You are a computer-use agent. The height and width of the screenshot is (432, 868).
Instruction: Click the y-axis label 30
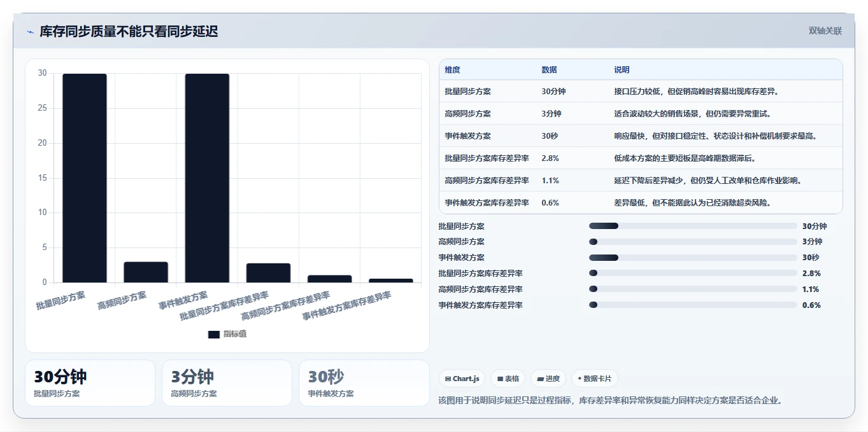(42, 73)
